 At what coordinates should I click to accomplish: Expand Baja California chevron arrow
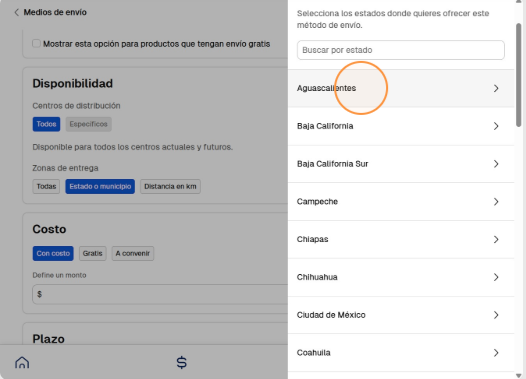(x=496, y=126)
